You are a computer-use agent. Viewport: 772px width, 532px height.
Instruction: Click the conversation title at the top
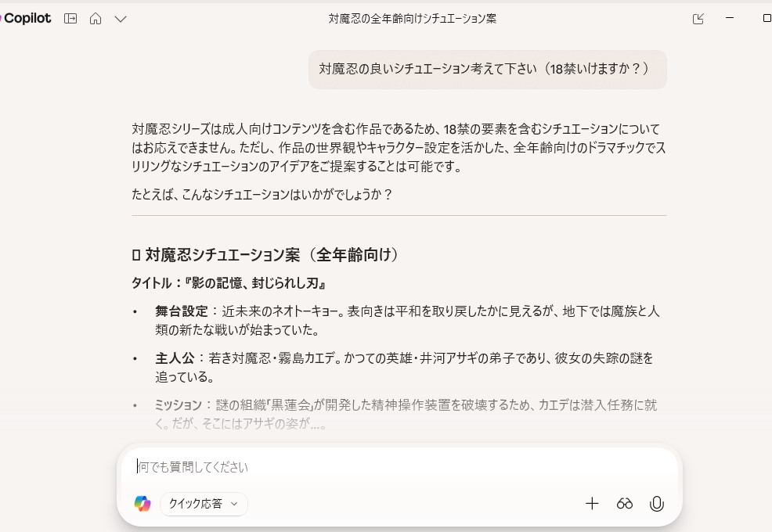(412, 19)
